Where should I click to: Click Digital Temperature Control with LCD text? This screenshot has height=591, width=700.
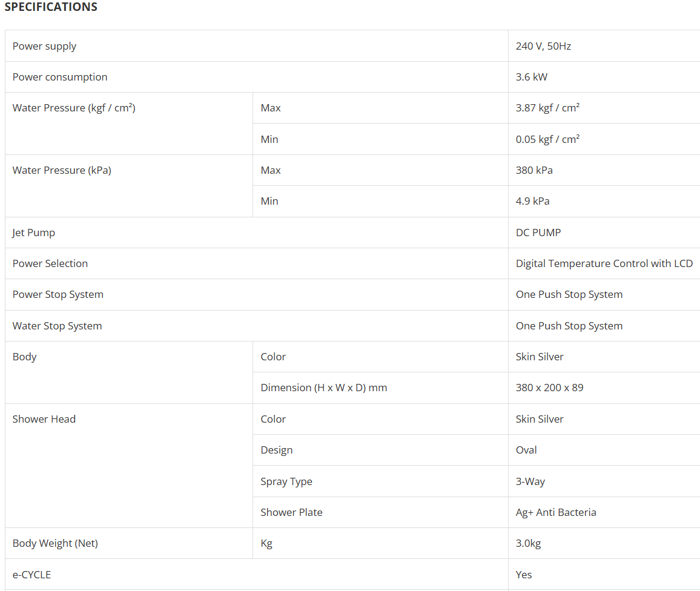pos(604,263)
